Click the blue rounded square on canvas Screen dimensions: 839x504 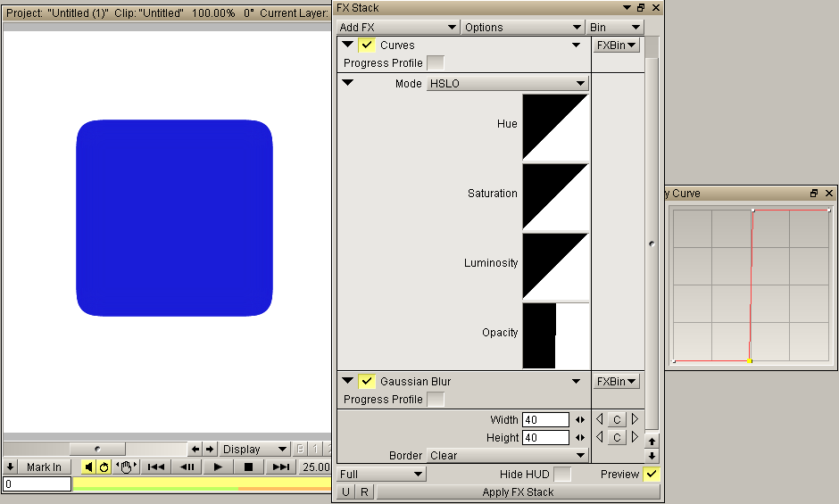point(174,218)
